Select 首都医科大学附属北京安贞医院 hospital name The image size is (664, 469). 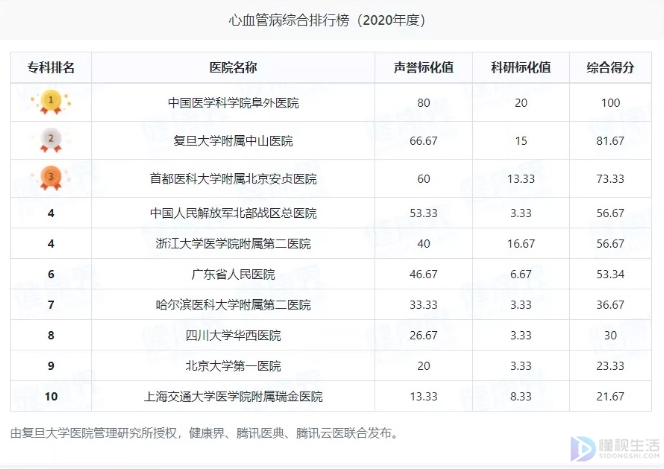(233, 179)
